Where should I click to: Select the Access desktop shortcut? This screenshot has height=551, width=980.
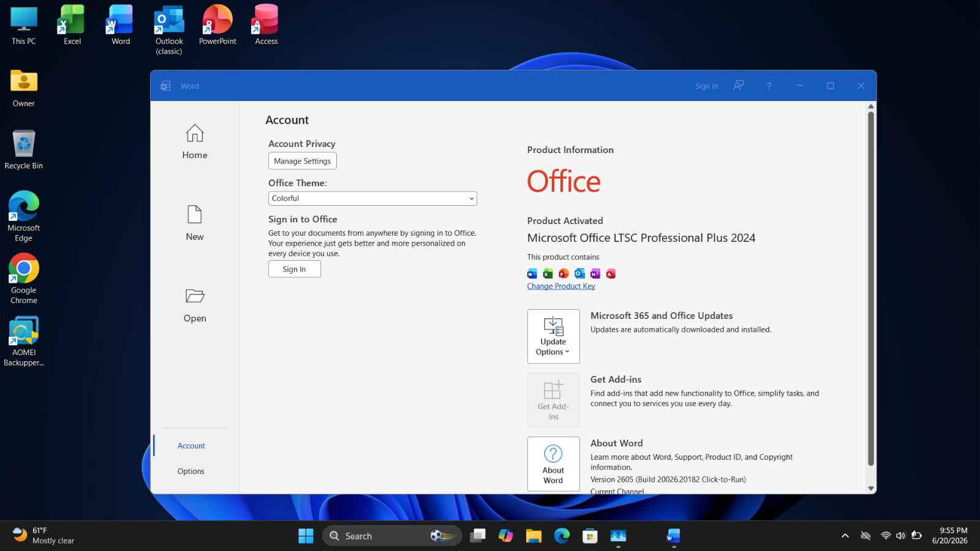click(266, 25)
